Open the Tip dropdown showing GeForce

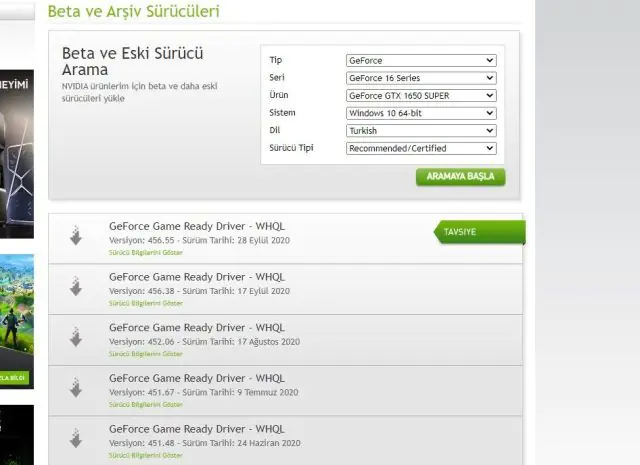click(421, 60)
